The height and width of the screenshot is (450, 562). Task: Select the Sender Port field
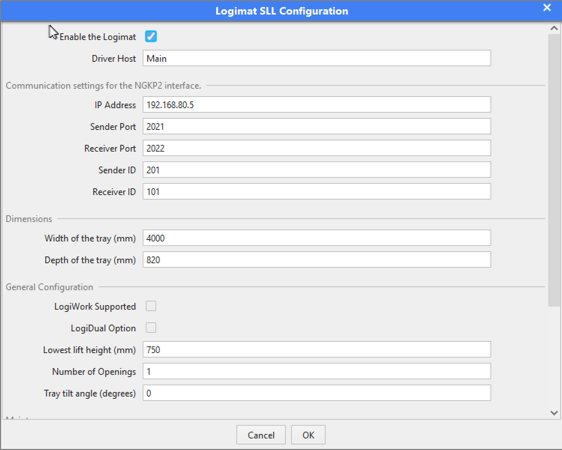[317, 126]
